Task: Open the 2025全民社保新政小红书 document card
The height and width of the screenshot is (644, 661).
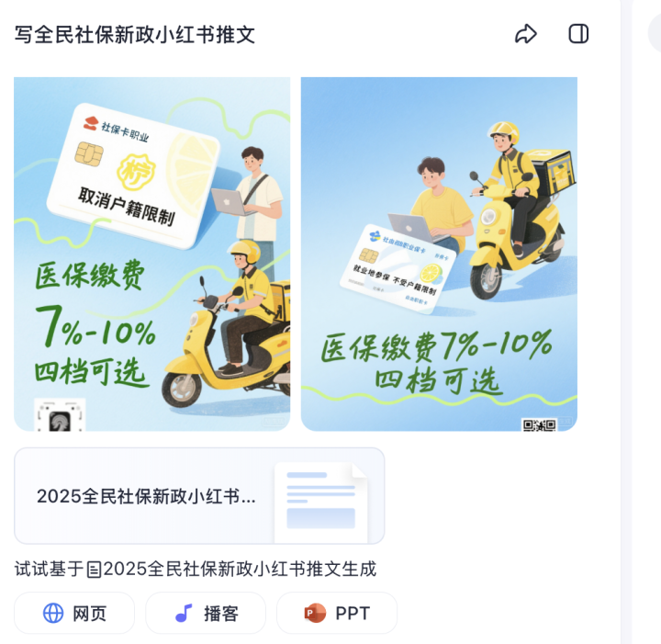Action: point(199,495)
